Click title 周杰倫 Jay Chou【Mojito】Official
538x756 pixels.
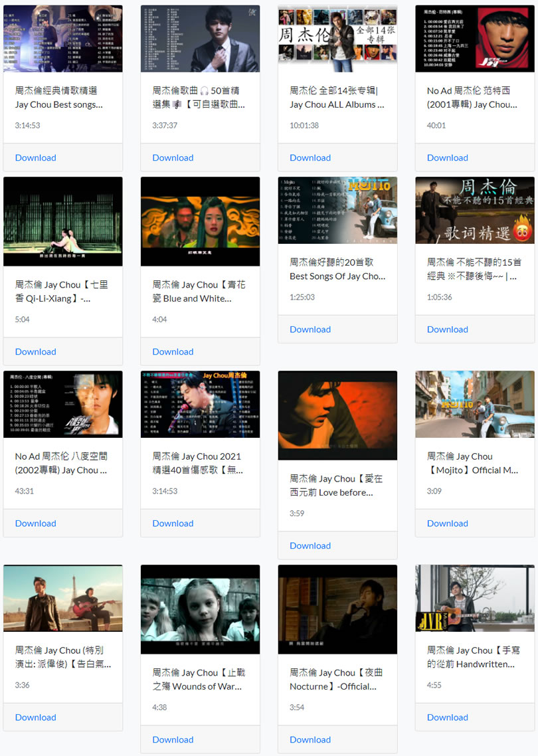pos(473,463)
